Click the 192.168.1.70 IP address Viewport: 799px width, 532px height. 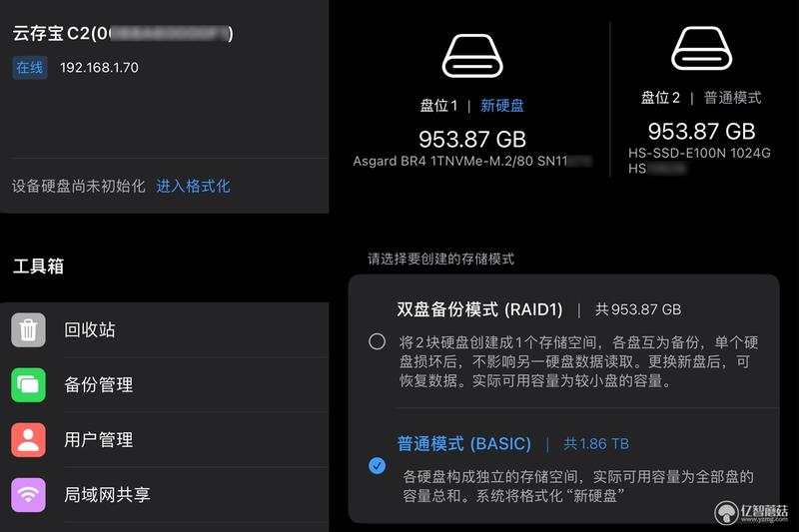[x=99, y=67]
